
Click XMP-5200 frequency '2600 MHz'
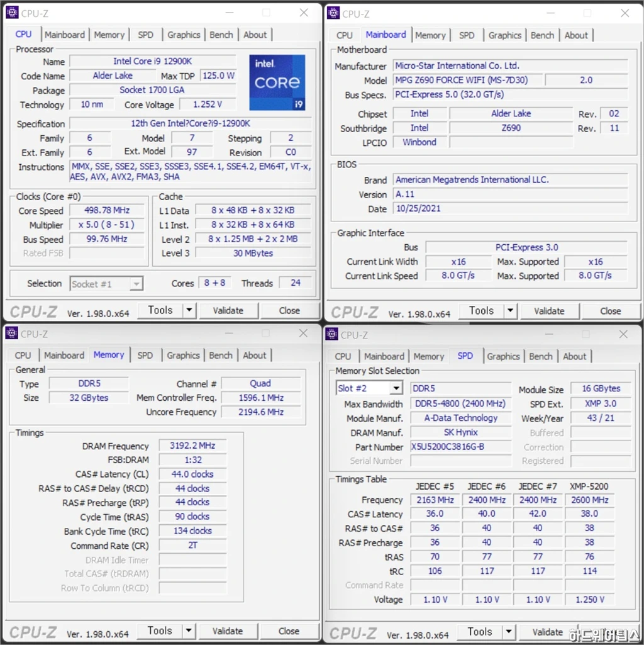[x=590, y=500]
